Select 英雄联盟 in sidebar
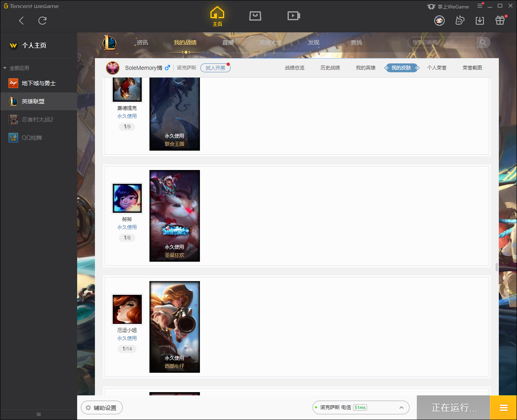 (39, 101)
